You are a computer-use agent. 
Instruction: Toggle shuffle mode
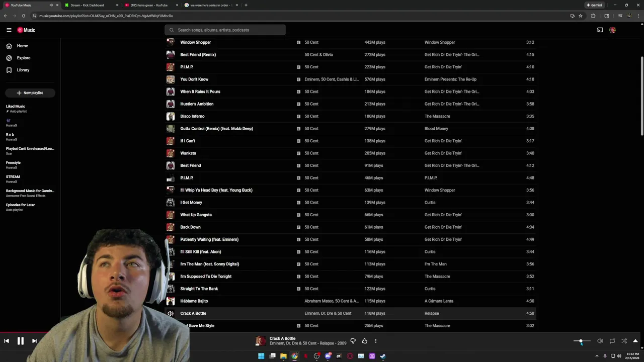pos(624,341)
